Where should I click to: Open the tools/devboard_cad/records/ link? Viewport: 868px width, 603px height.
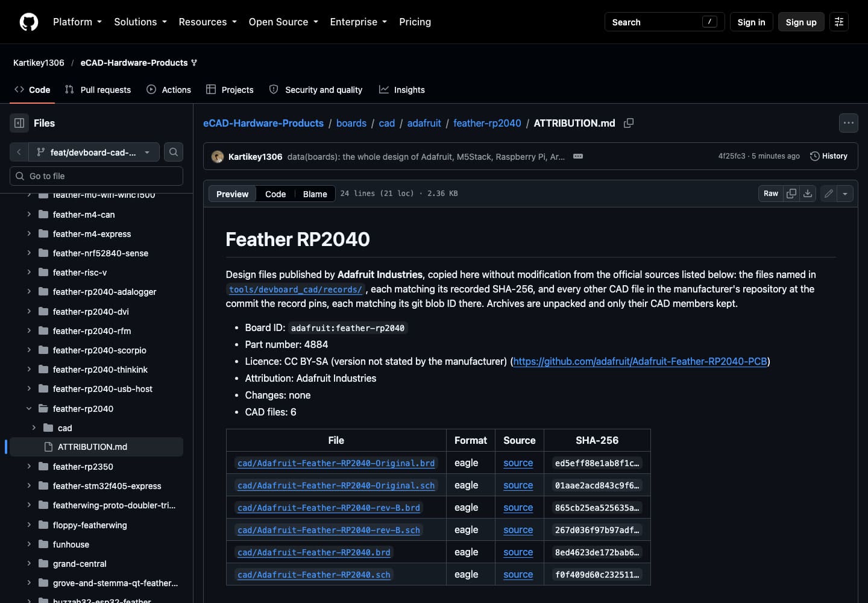click(x=295, y=289)
